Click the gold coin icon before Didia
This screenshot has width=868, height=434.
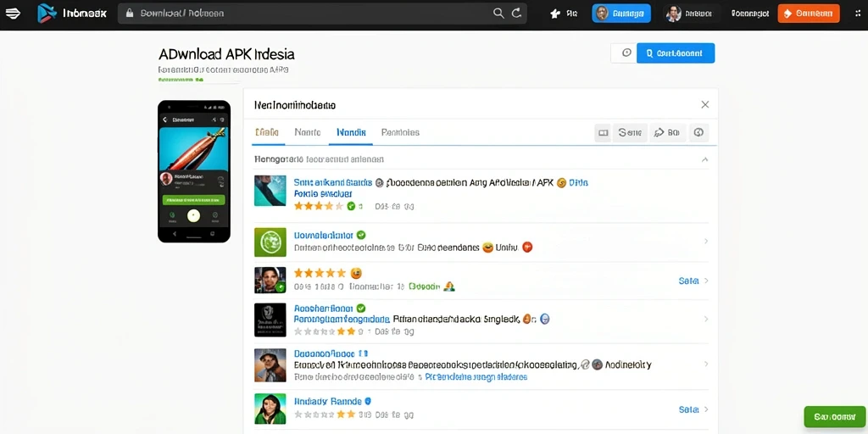[x=561, y=183]
